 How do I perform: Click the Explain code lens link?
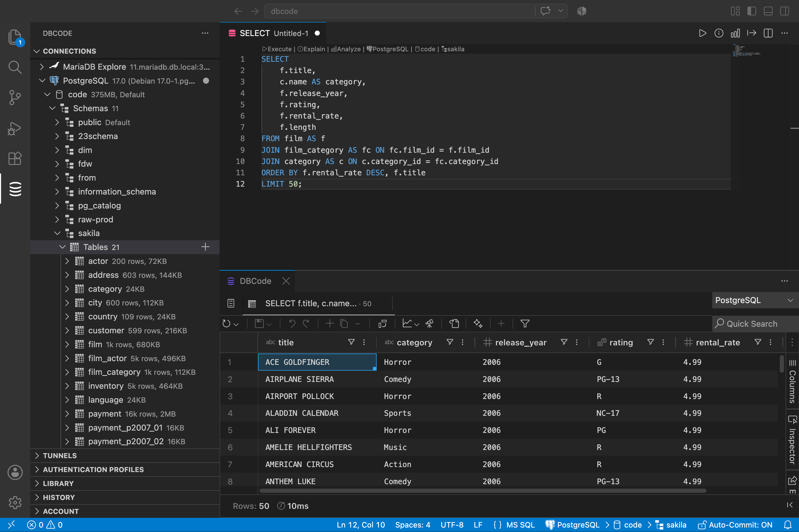[311, 49]
